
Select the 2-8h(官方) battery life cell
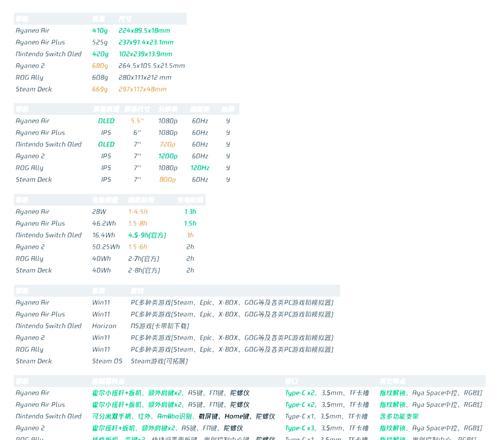click(144, 270)
